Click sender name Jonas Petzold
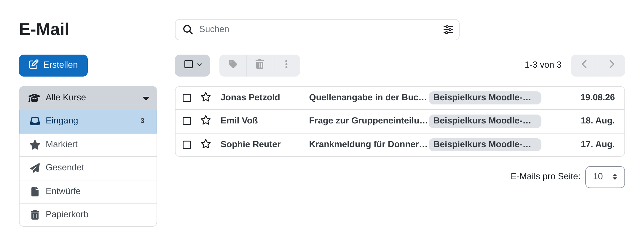 (250, 97)
